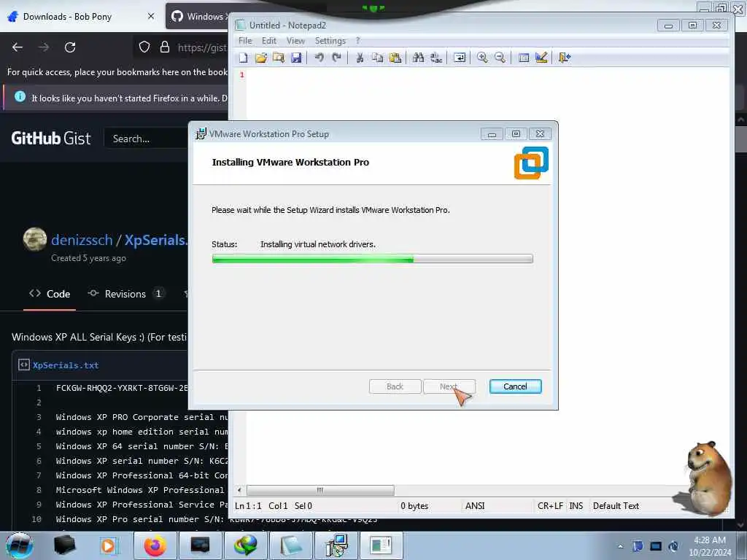This screenshot has height=560, width=747.
Task: Click the Gist 'Search...' field
Action: pos(146,139)
